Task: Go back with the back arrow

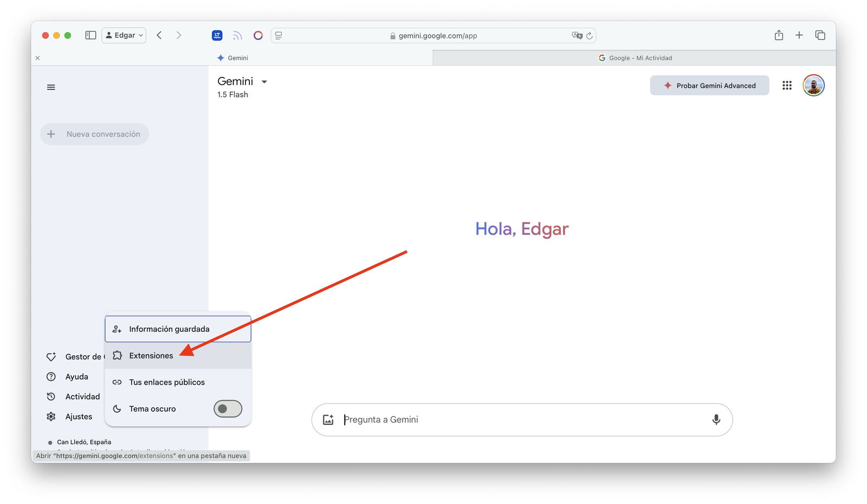Action: click(159, 35)
